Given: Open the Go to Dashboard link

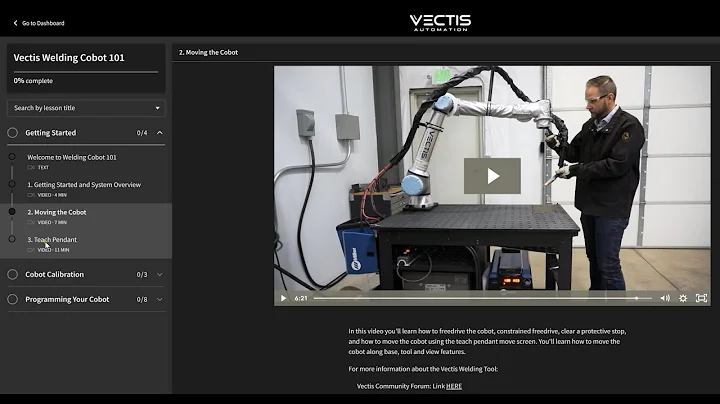Looking at the screenshot, I should point(43,23).
